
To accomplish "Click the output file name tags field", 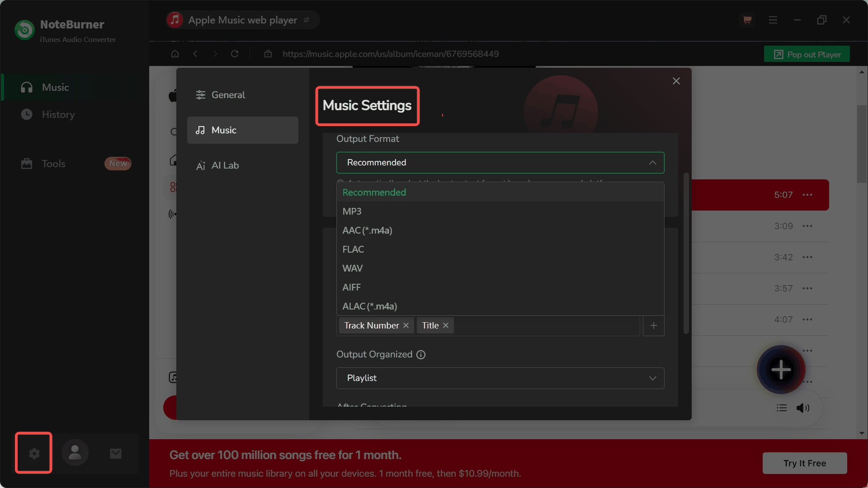I will point(488,325).
